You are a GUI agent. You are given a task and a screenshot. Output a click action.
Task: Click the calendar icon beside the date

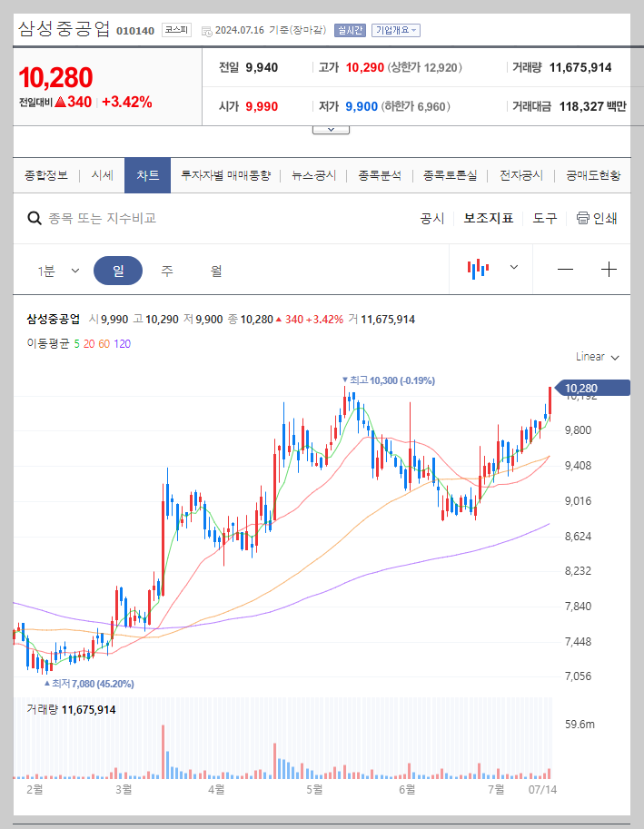pyautogui.click(x=207, y=31)
